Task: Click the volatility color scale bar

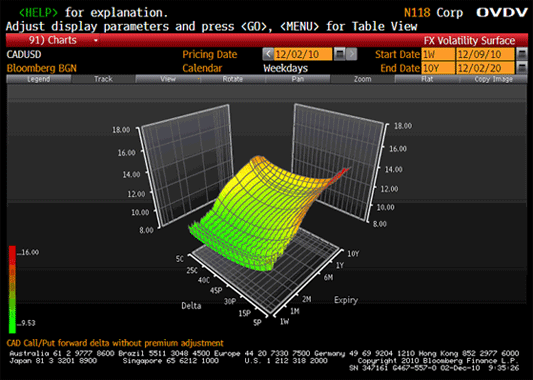Action: point(12,289)
